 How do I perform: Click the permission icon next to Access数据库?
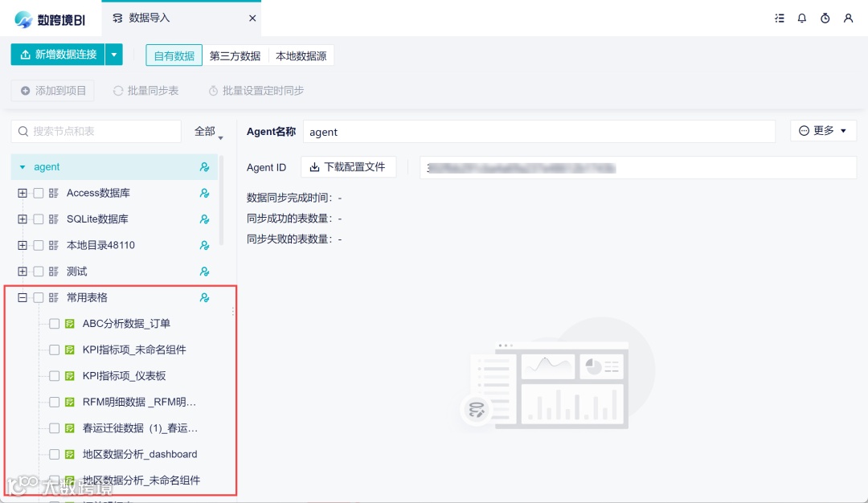[x=204, y=193]
